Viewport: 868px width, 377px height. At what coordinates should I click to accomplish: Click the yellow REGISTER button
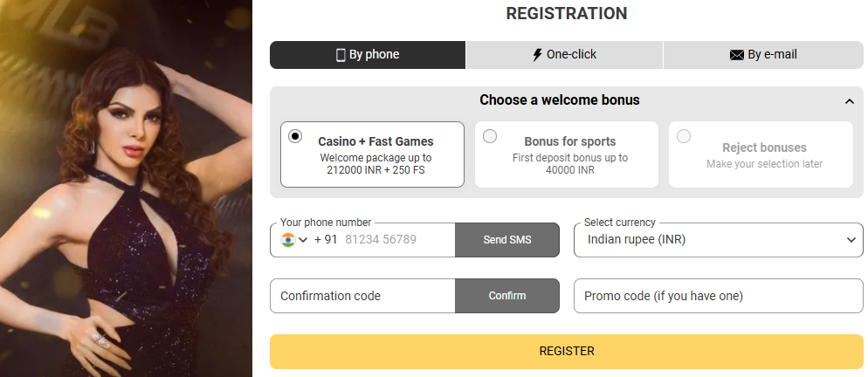point(566,352)
